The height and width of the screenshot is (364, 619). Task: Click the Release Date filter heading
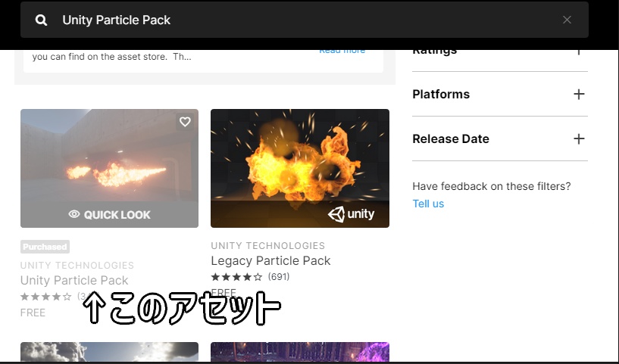451,138
